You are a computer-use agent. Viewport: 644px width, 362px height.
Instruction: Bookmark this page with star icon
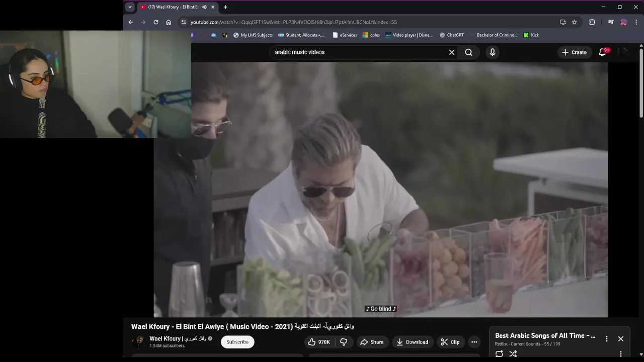575,22
